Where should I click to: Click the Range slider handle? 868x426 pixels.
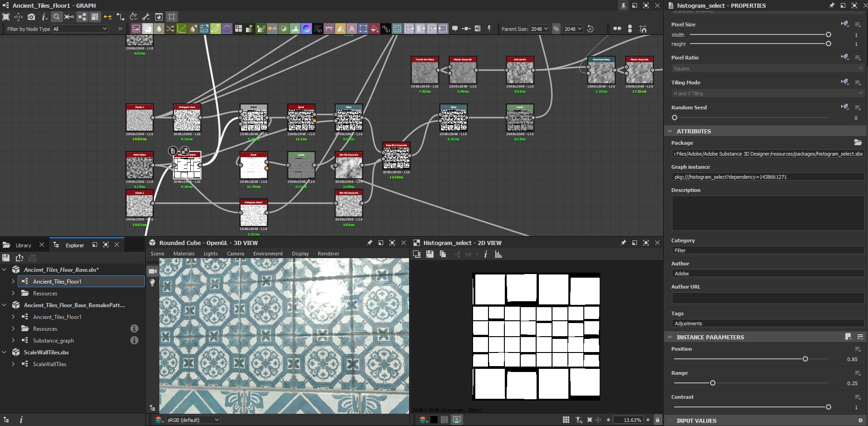[712, 383]
